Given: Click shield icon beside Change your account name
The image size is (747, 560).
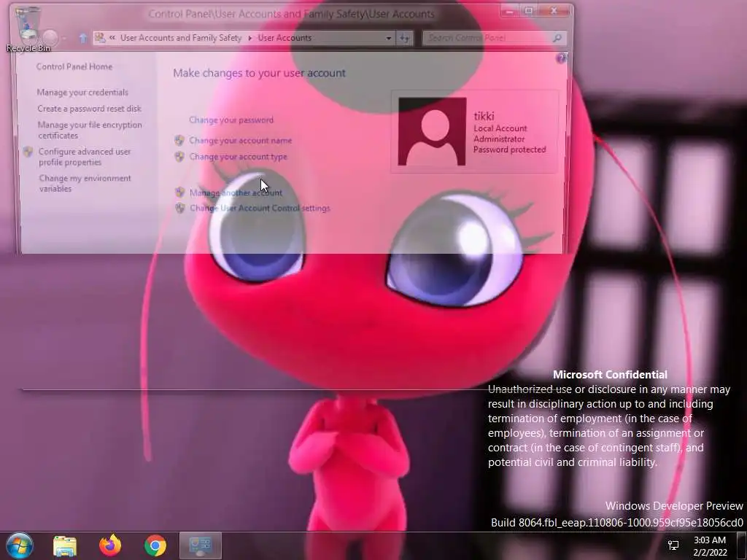Looking at the screenshot, I should click(x=179, y=141).
